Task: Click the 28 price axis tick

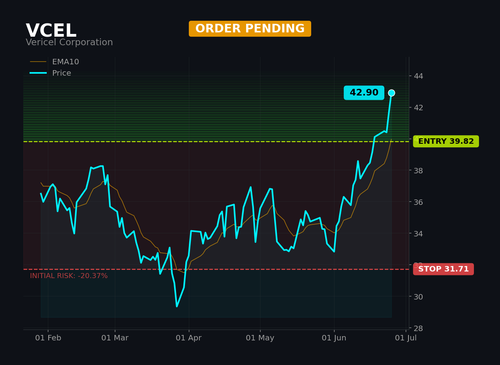Action: tap(418, 328)
